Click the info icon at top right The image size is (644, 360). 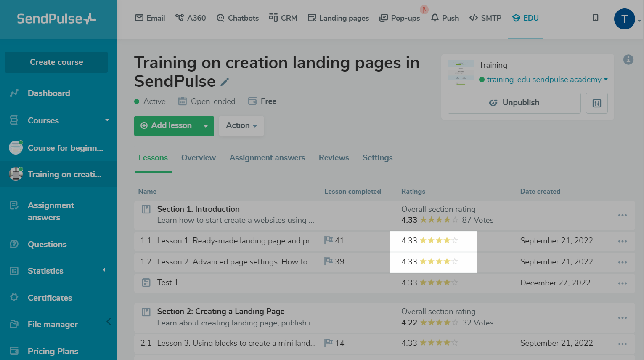[x=628, y=59]
